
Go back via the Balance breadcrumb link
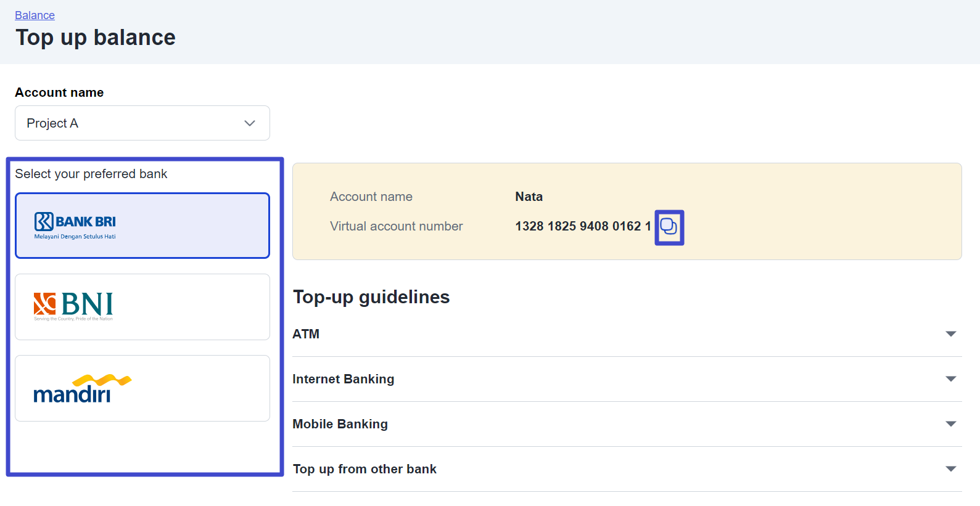pyautogui.click(x=35, y=15)
